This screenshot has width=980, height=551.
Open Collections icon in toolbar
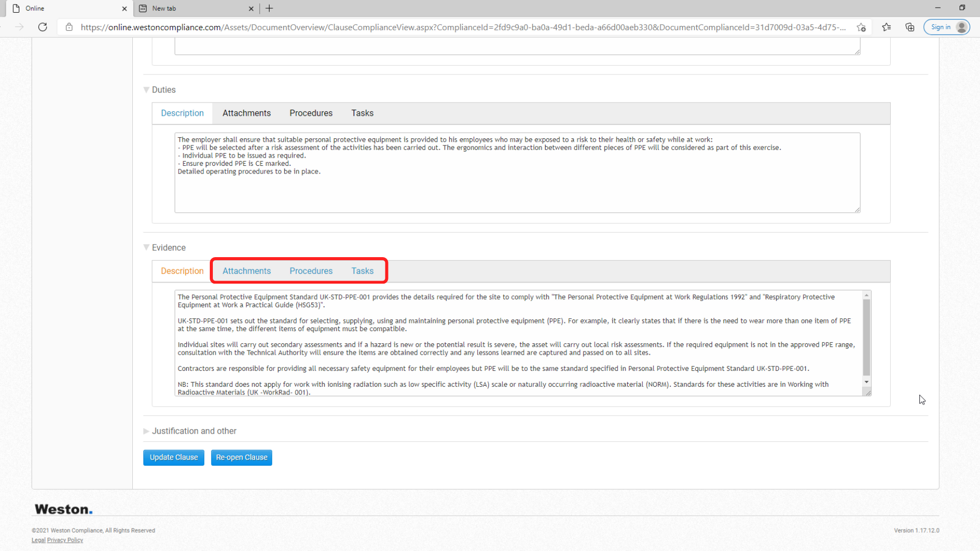(910, 27)
